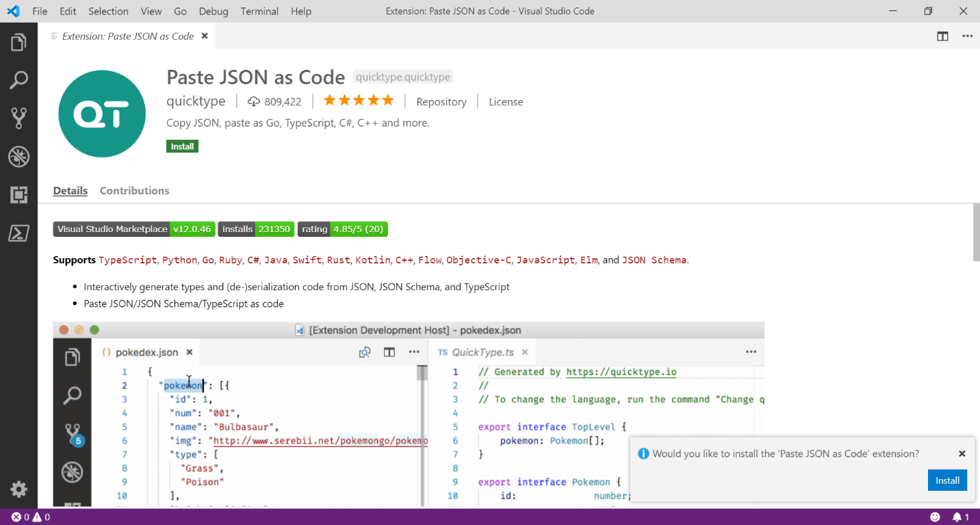Open the Explorer view in activity bar
The image size is (980, 525).
click(x=18, y=43)
